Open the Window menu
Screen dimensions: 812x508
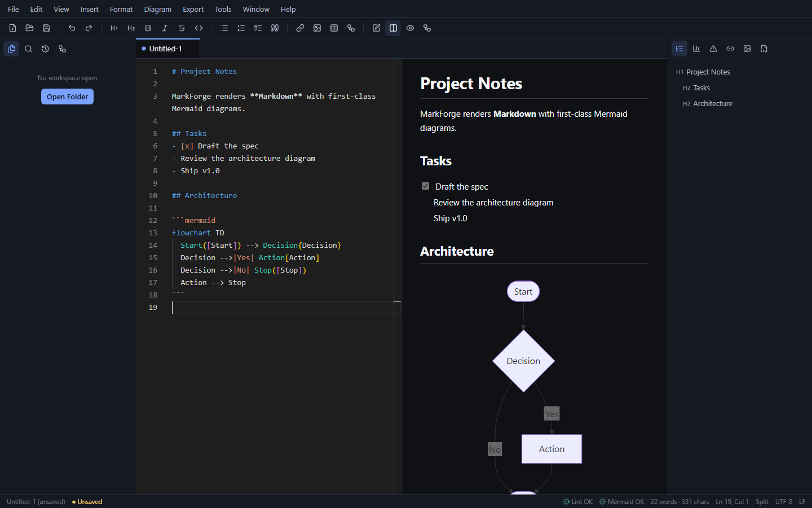[256, 10]
